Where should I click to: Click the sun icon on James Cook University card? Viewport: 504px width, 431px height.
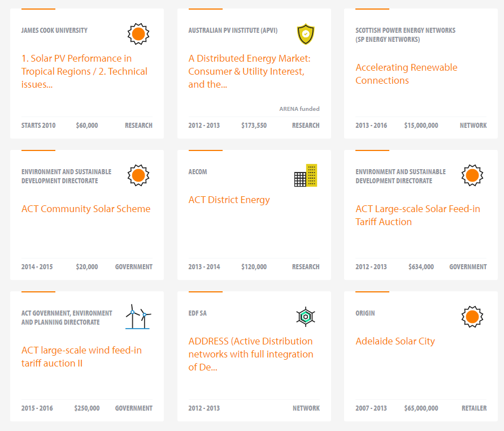[x=138, y=34]
